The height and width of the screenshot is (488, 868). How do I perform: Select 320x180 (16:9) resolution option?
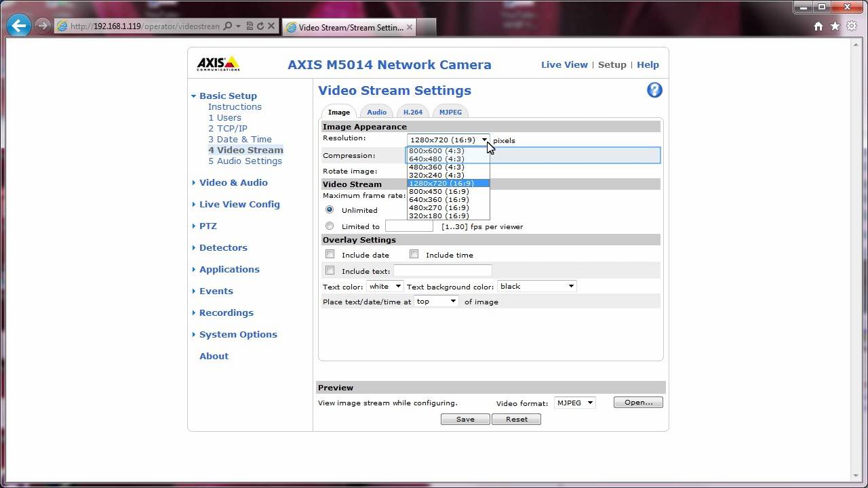pyautogui.click(x=448, y=216)
